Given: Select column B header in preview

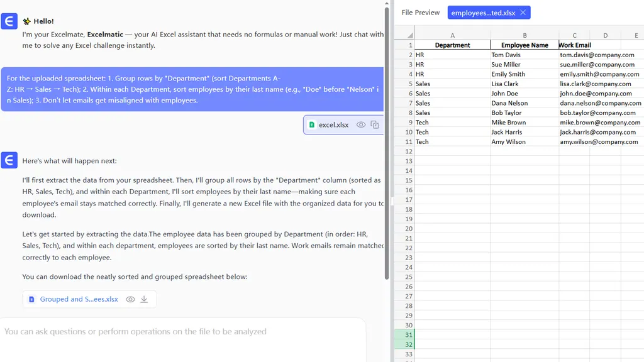Looking at the screenshot, I should pos(525,36).
